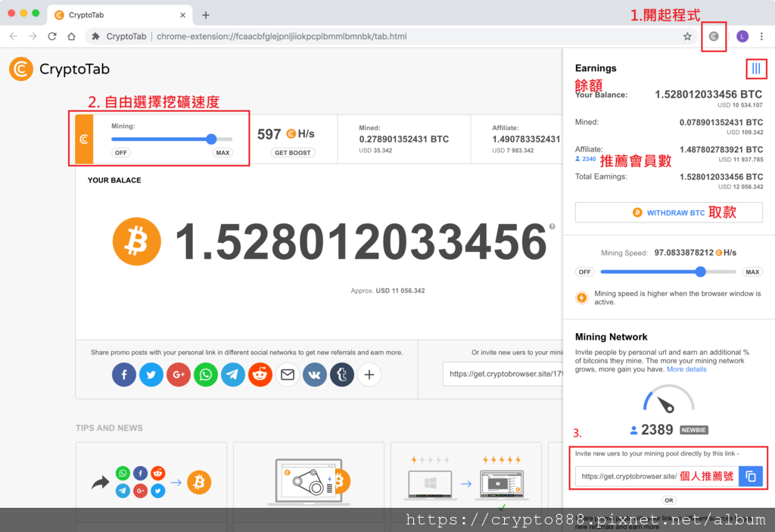Click the orange mining toggle bar
This screenshot has height=532, width=775.
[84, 139]
